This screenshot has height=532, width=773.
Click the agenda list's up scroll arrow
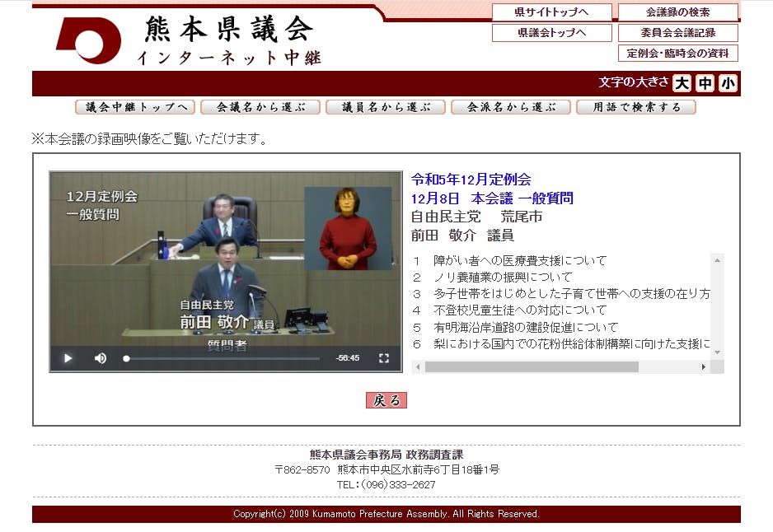717,260
